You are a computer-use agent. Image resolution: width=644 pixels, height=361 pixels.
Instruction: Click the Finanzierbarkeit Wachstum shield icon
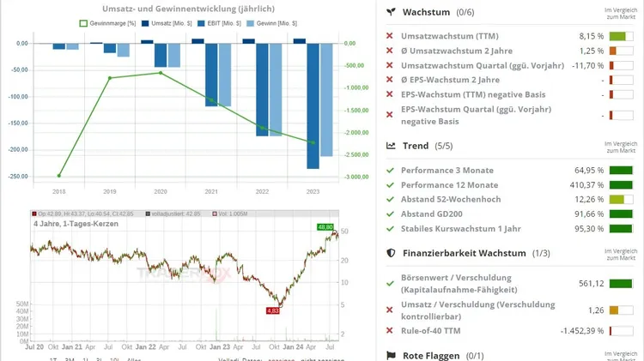click(391, 253)
